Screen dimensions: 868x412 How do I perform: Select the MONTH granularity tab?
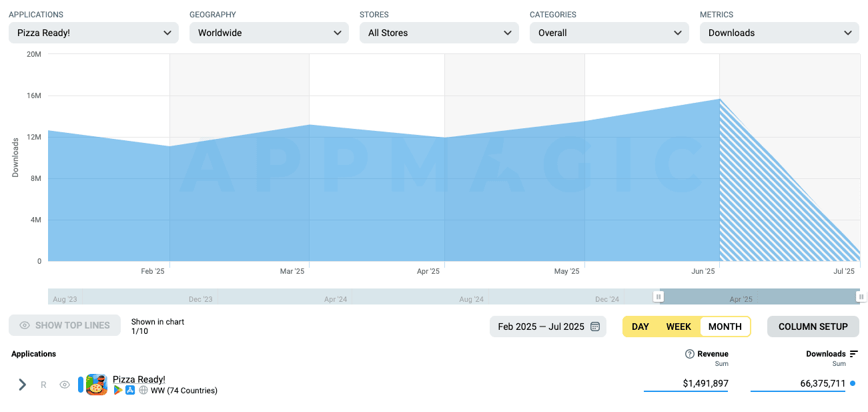(x=725, y=327)
